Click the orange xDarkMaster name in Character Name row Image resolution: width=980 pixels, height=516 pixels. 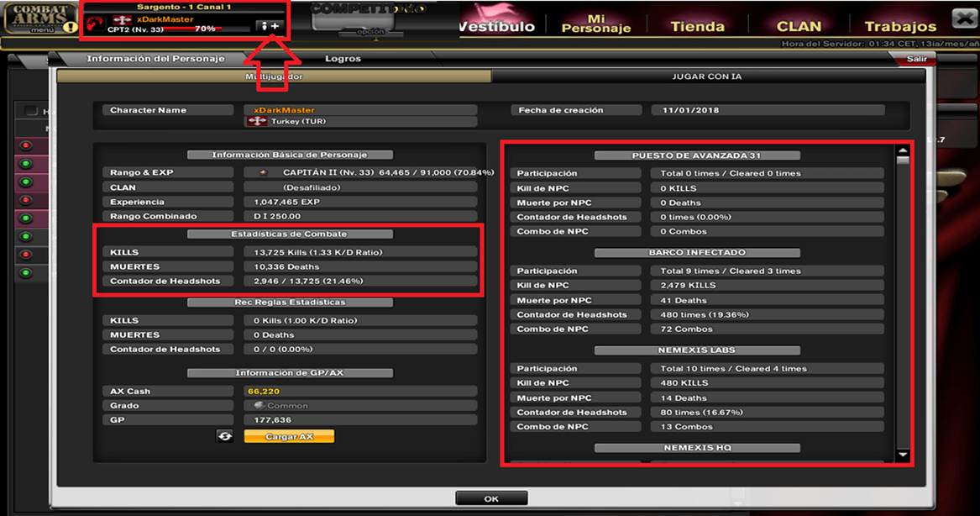(x=285, y=110)
